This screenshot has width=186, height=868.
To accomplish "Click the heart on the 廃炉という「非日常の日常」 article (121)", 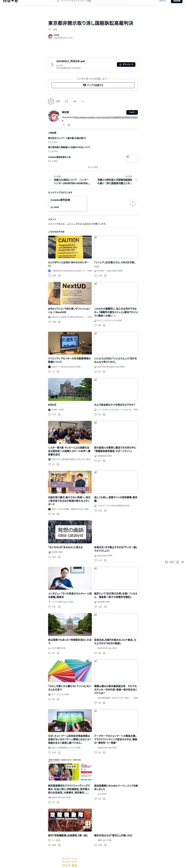I will coord(95,607).
